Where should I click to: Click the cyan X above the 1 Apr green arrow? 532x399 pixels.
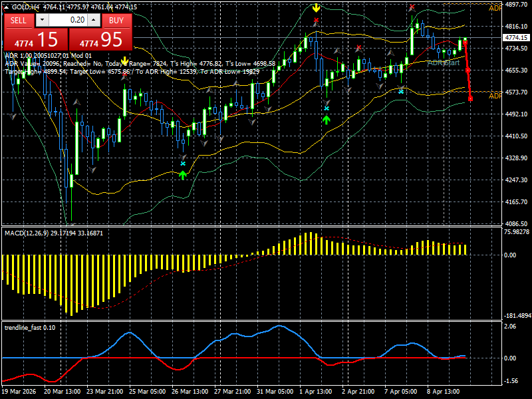point(327,108)
